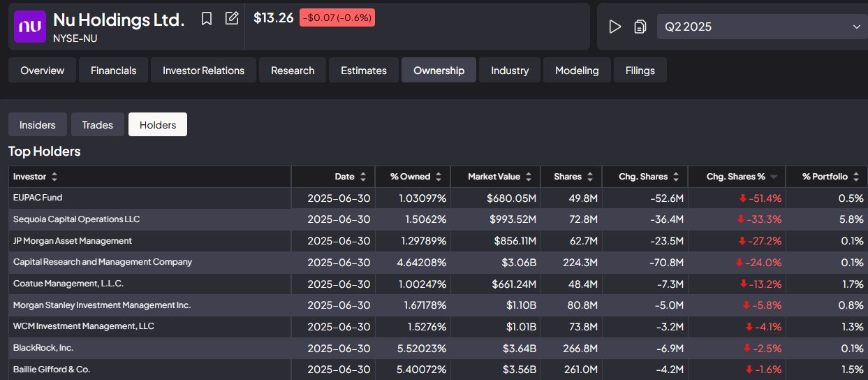Select the Ownership tab
This screenshot has width=868, height=380.
point(439,70)
